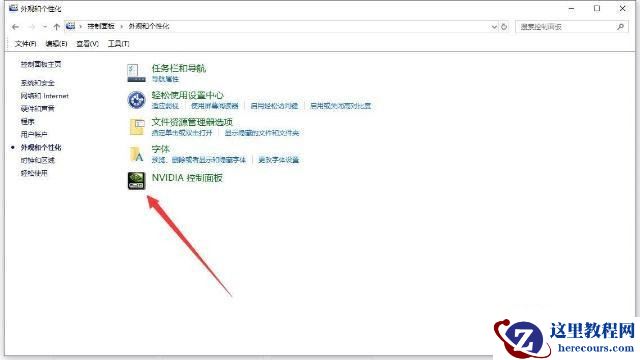This screenshot has width=640, height=360.
Task: Click the window title bar icon
Action: pyautogui.click(x=13, y=8)
